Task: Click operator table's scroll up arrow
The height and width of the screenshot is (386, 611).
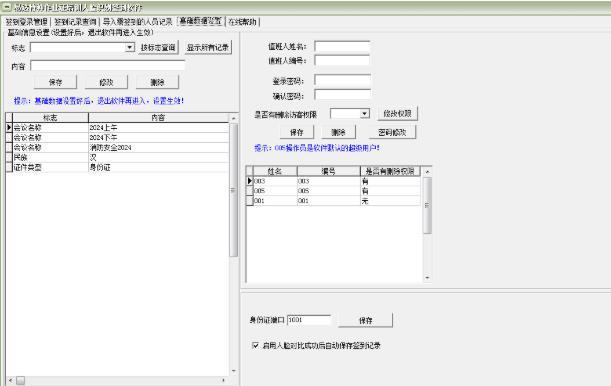Action: [427, 172]
